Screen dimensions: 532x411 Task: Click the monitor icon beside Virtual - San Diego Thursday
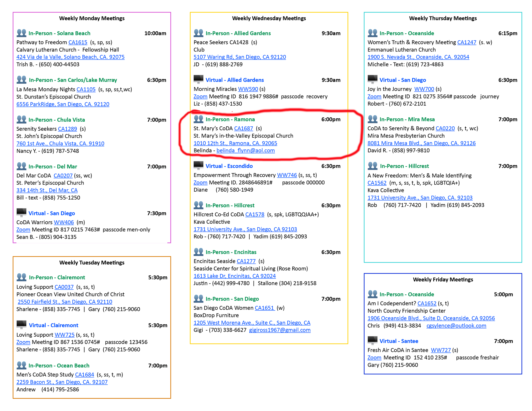point(372,79)
